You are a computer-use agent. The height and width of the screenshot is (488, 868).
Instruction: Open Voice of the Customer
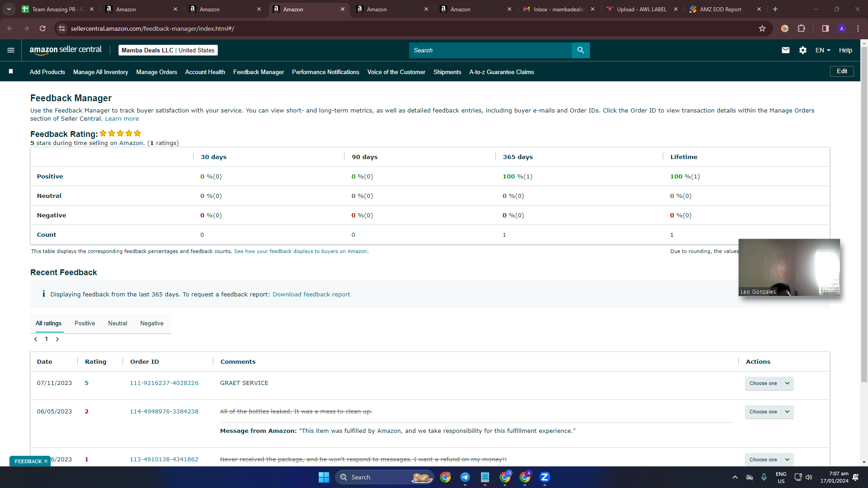[396, 72]
